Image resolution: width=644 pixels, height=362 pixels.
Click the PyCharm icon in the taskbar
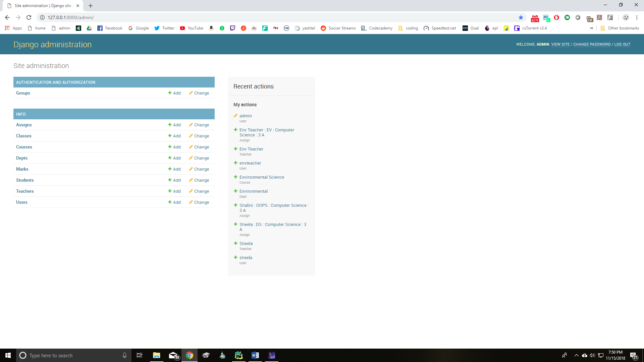(238, 355)
